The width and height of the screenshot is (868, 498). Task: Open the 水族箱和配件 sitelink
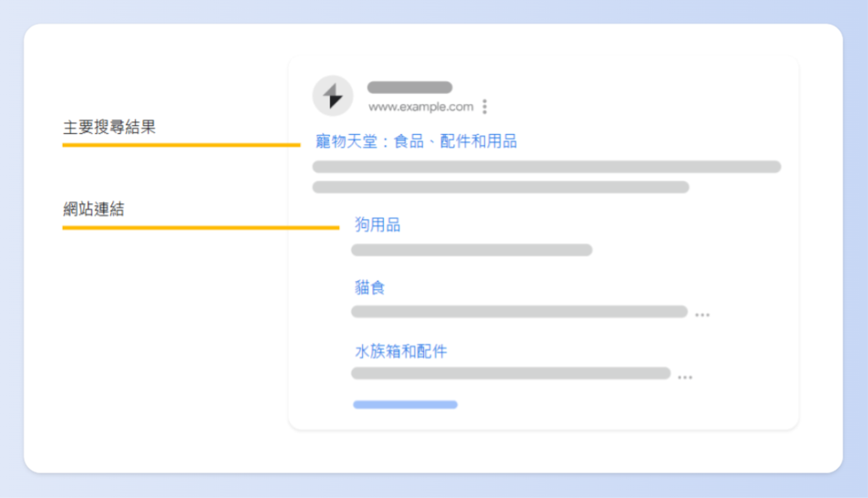(400, 351)
